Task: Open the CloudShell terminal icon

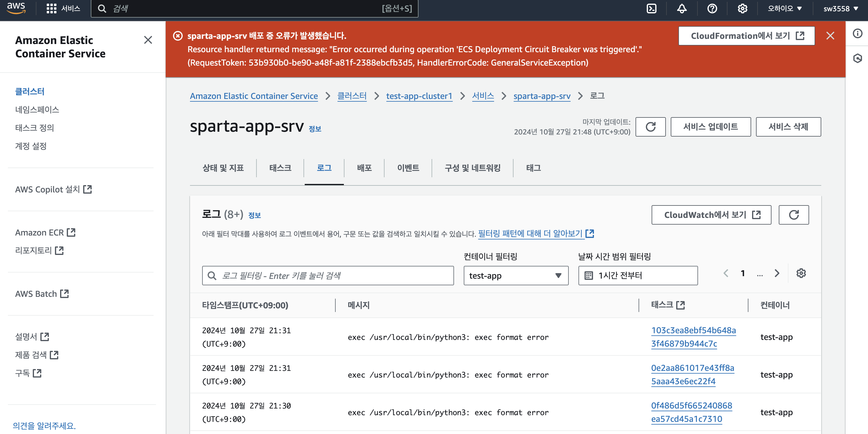Action: pos(651,8)
